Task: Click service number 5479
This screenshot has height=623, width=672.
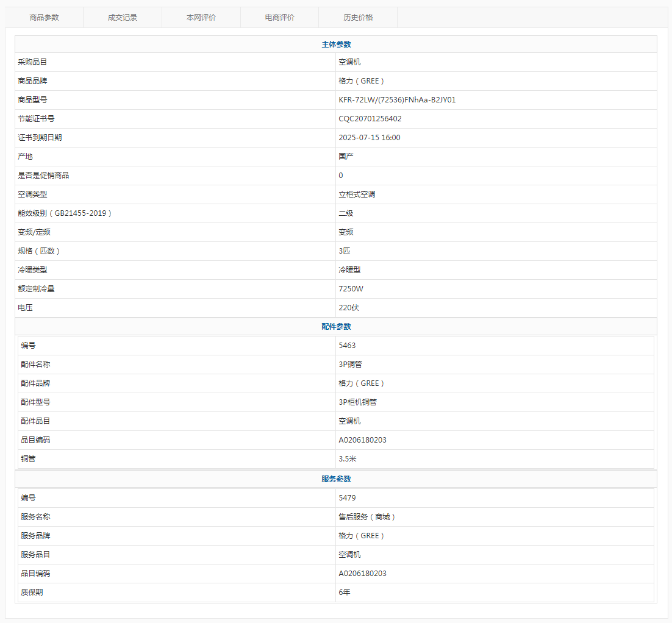Action: coord(347,498)
